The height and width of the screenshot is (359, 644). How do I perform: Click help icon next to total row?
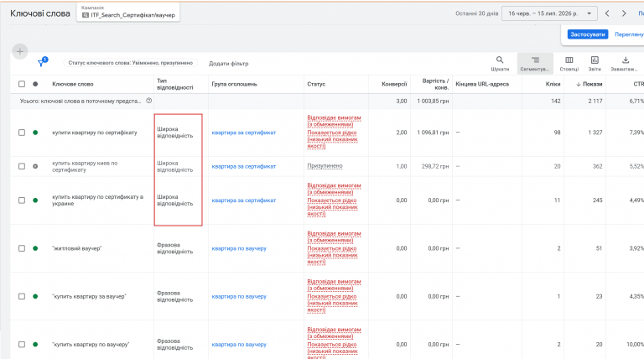pos(149,101)
